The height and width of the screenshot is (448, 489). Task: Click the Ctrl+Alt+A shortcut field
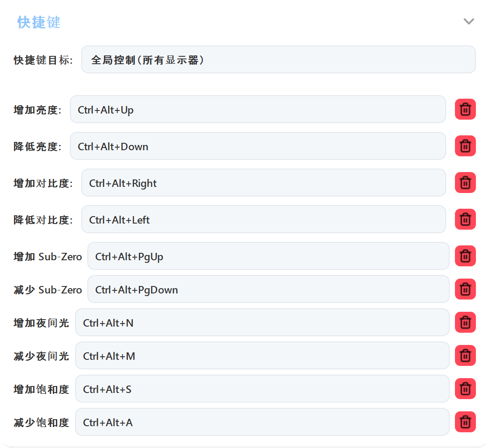262,422
